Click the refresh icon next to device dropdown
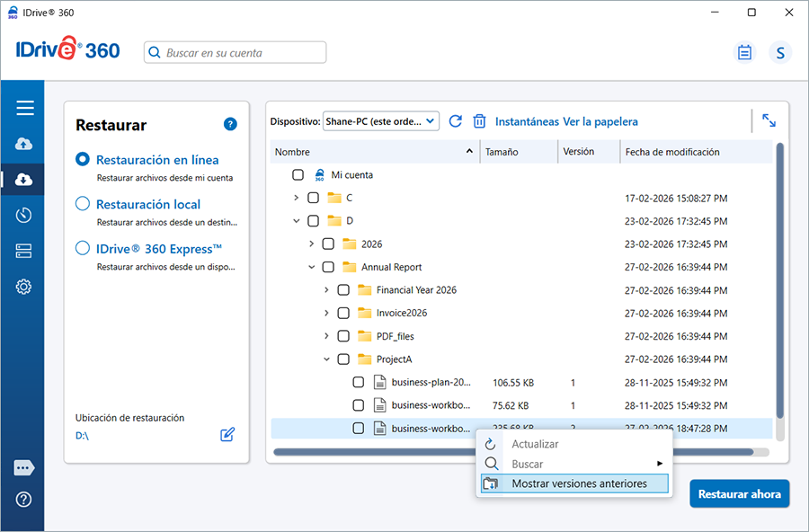The width and height of the screenshot is (809, 532). (456, 121)
